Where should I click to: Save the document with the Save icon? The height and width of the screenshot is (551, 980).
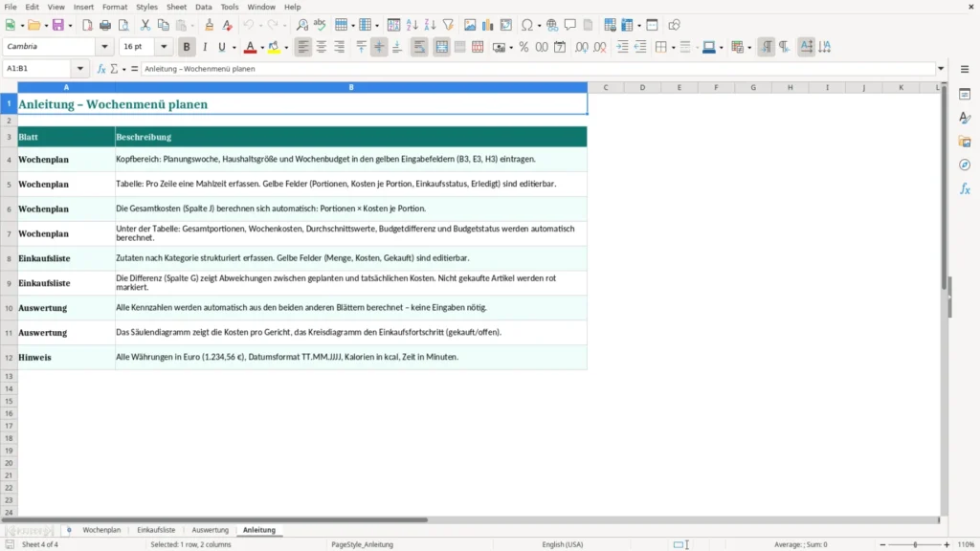[x=58, y=25]
